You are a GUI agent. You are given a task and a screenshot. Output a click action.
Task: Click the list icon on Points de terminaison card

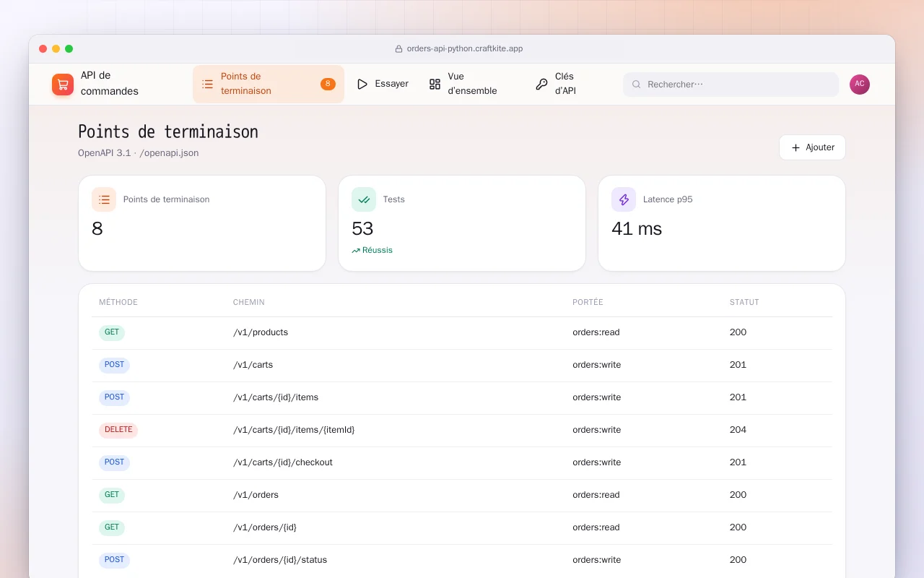[x=104, y=199]
